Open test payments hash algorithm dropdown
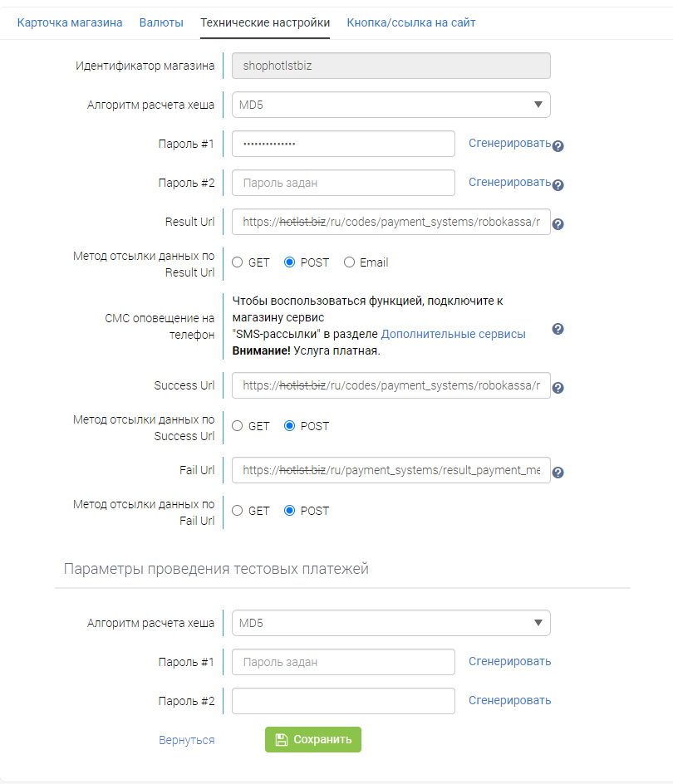 click(x=391, y=623)
